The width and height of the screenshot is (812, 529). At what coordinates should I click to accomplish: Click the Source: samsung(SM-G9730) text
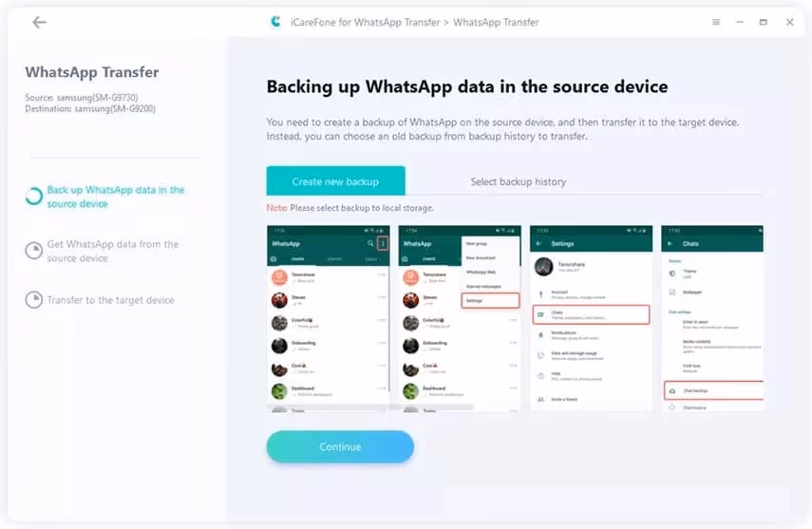(x=82, y=98)
